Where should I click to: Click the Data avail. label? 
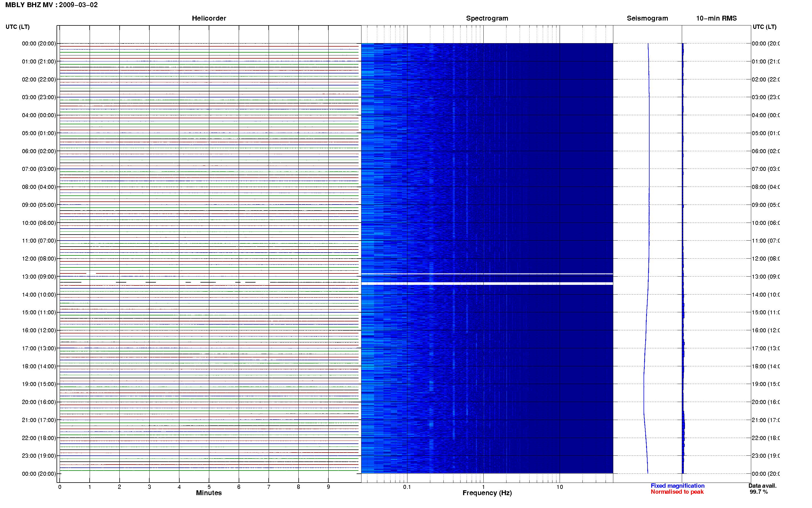(x=762, y=486)
